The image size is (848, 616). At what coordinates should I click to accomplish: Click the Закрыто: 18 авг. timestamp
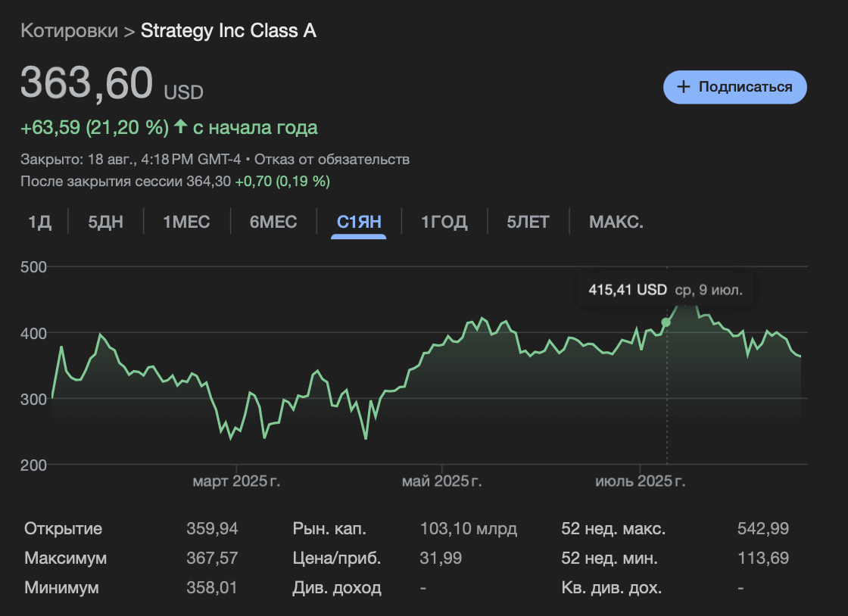tap(130, 160)
